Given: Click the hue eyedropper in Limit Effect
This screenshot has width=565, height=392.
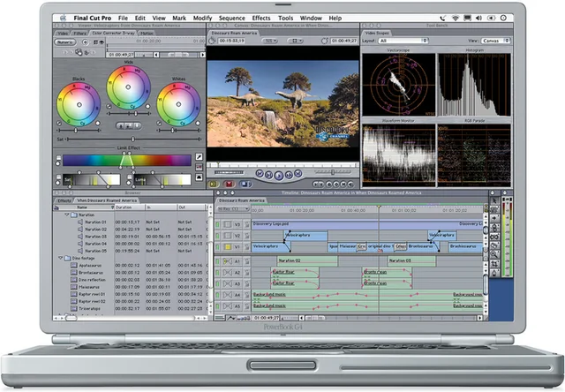Looking at the screenshot, I should (199, 157).
